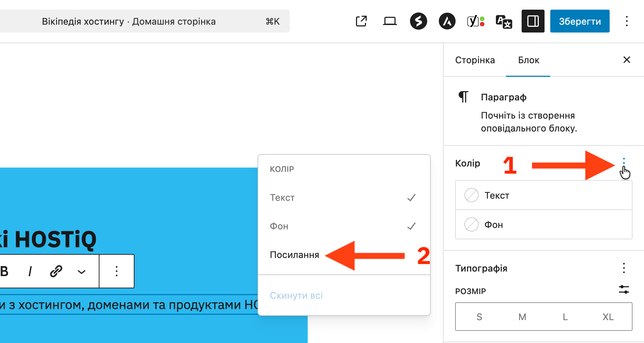644x343 pixels.
Task: Insert a link from the block toolbar
Action: click(56, 271)
